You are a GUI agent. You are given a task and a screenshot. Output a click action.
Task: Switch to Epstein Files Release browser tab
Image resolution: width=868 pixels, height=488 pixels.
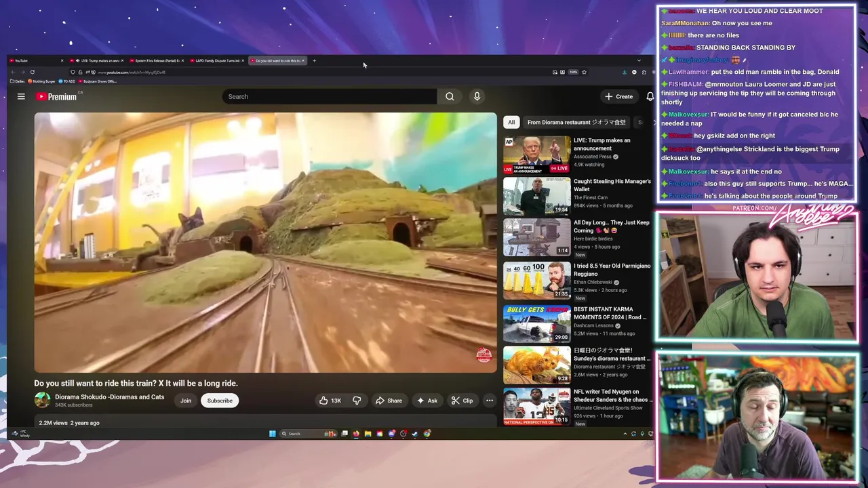pyautogui.click(x=155, y=60)
